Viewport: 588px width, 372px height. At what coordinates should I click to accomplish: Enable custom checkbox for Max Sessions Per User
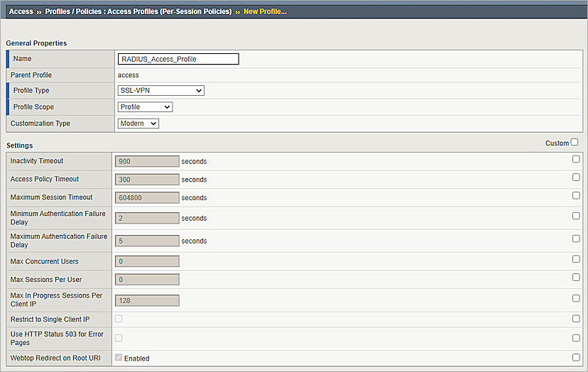[576, 277]
